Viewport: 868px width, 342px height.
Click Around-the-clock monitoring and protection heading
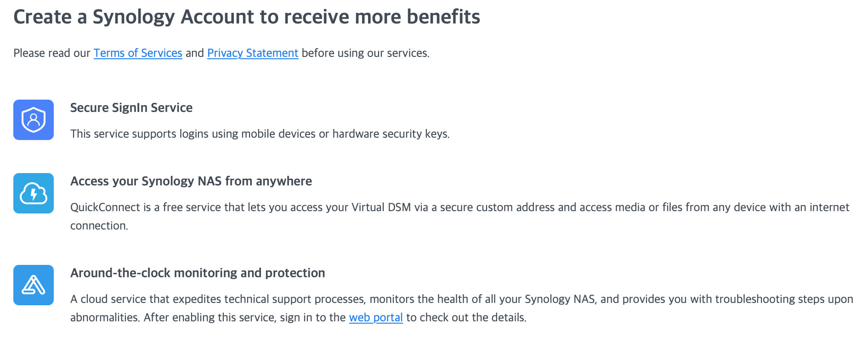point(198,273)
